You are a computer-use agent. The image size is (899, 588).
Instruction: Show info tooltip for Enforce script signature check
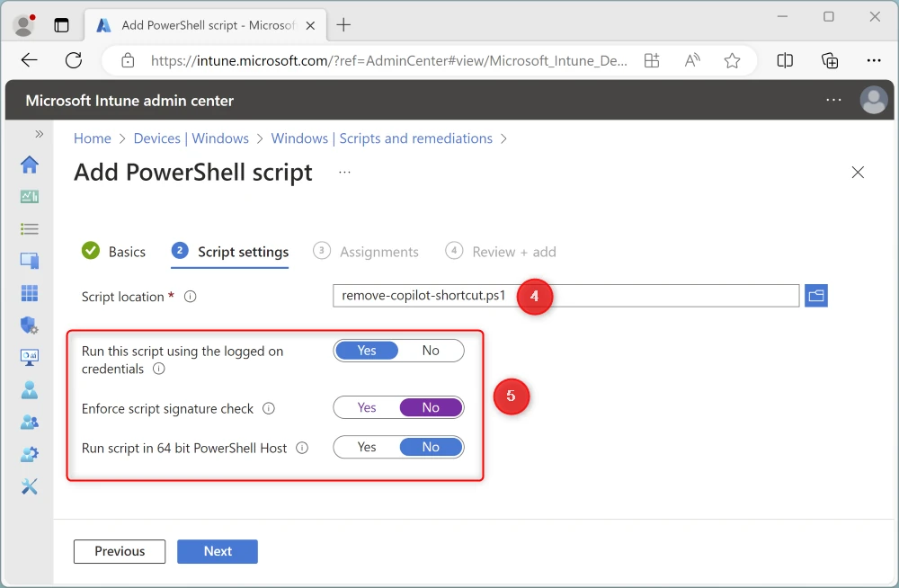[x=268, y=408]
